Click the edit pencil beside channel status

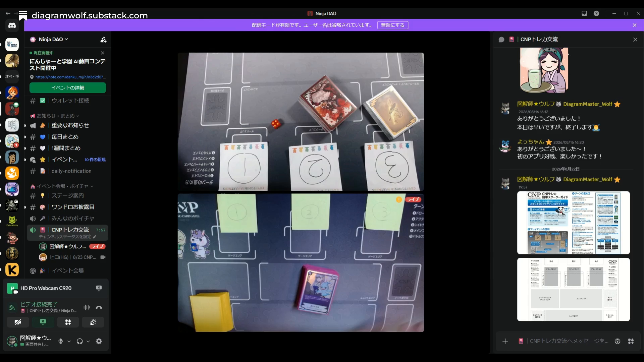95,237
